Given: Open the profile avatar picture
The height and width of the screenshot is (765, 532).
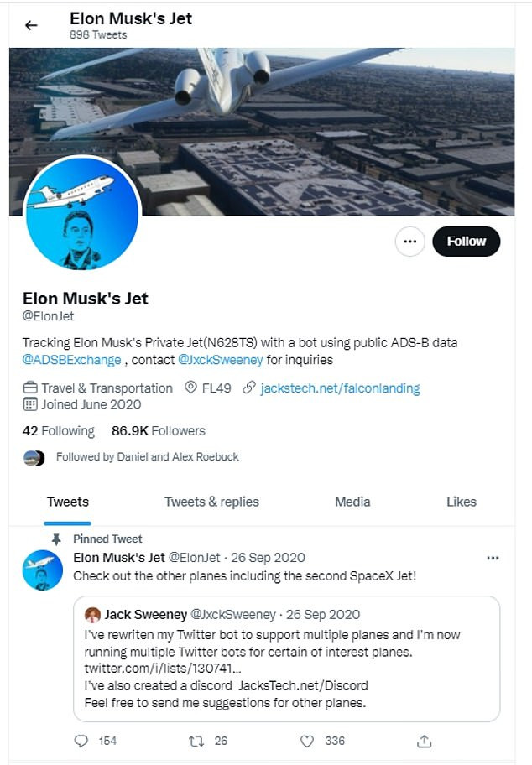Looking at the screenshot, I should point(82,213).
